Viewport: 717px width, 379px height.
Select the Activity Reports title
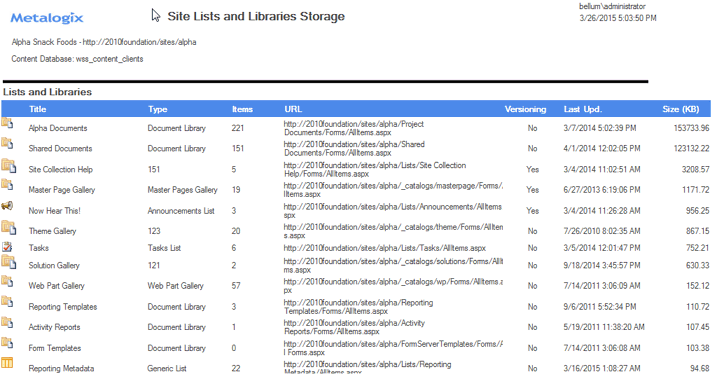54,327
